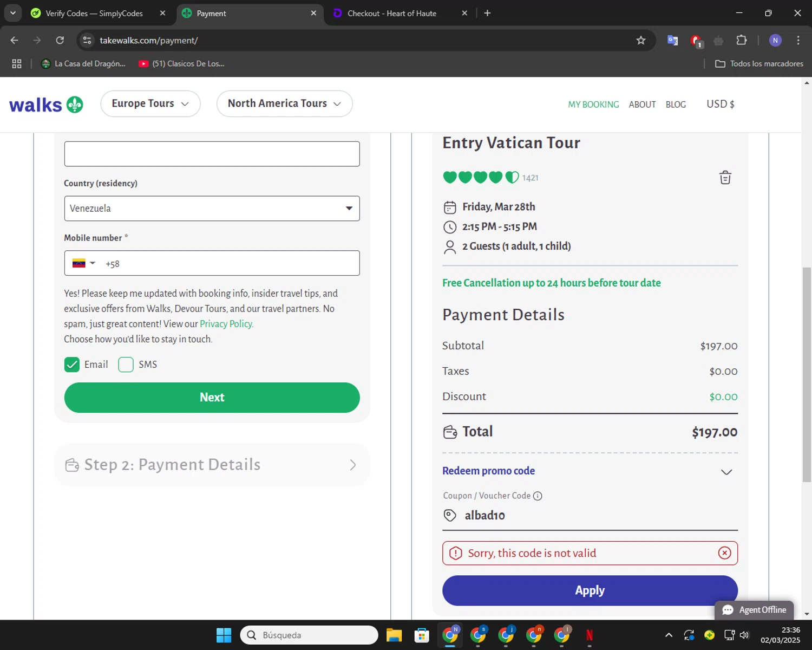Click the address bar URL

pos(149,40)
